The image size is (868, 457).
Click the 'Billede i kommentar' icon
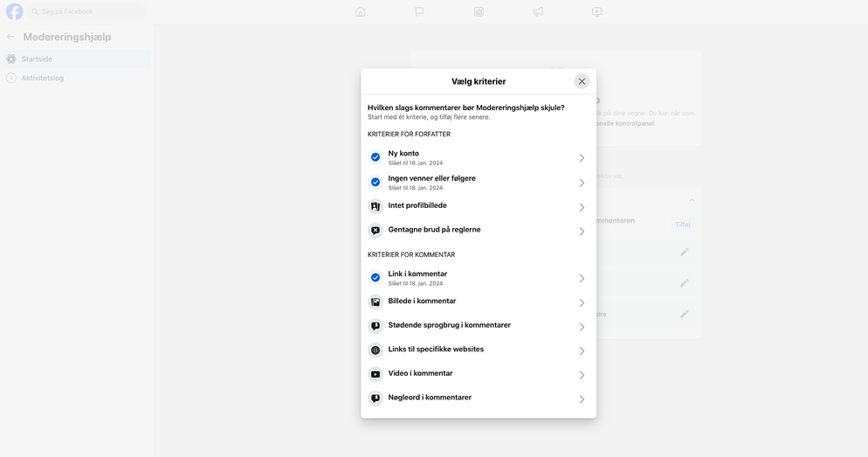[375, 302]
